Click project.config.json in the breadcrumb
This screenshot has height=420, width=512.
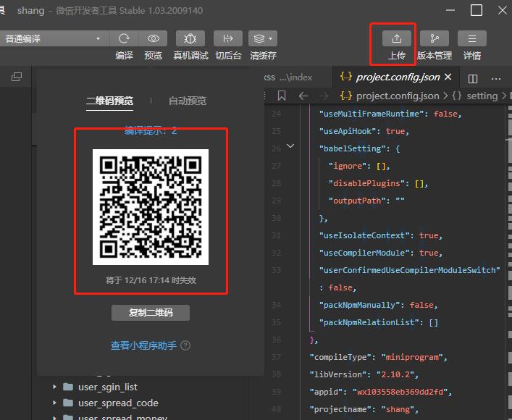pyautogui.click(x=398, y=96)
